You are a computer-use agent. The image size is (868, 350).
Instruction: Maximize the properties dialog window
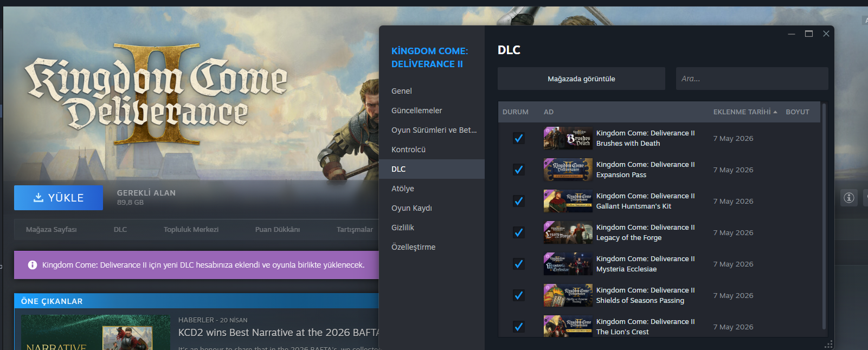point(809,34)
